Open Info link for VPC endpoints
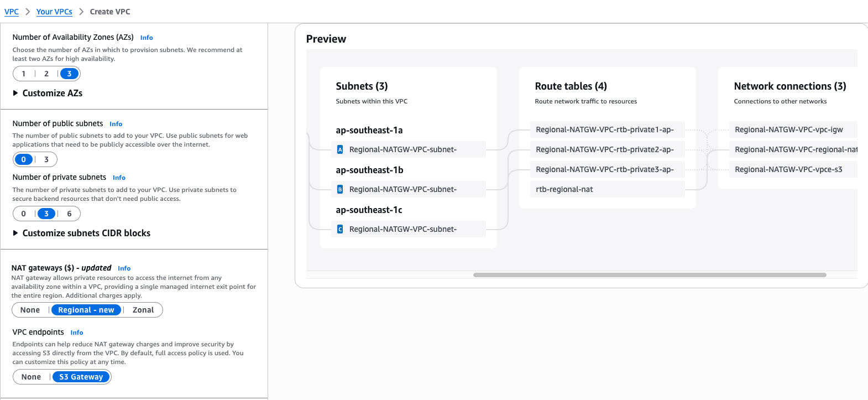Viewport: 868px width, 400px height. pyautogui.click(x=77, y=333)
